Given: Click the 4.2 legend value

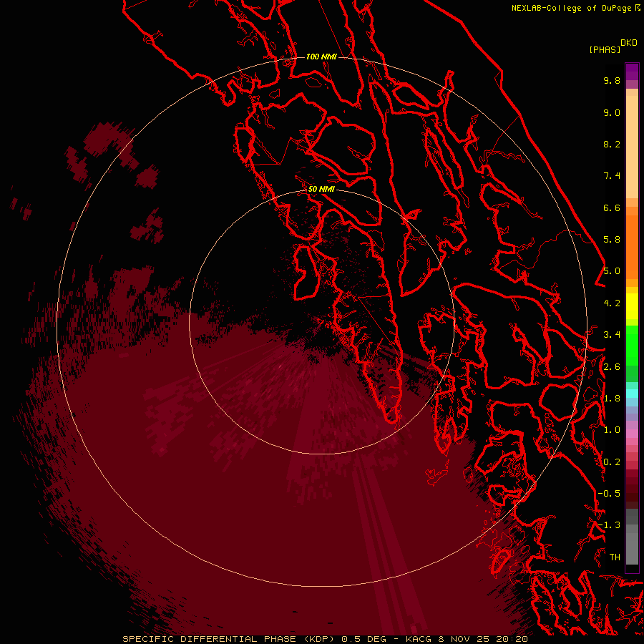Looking at the screenshot, I should pyautogui.click(x=612, y=303).
